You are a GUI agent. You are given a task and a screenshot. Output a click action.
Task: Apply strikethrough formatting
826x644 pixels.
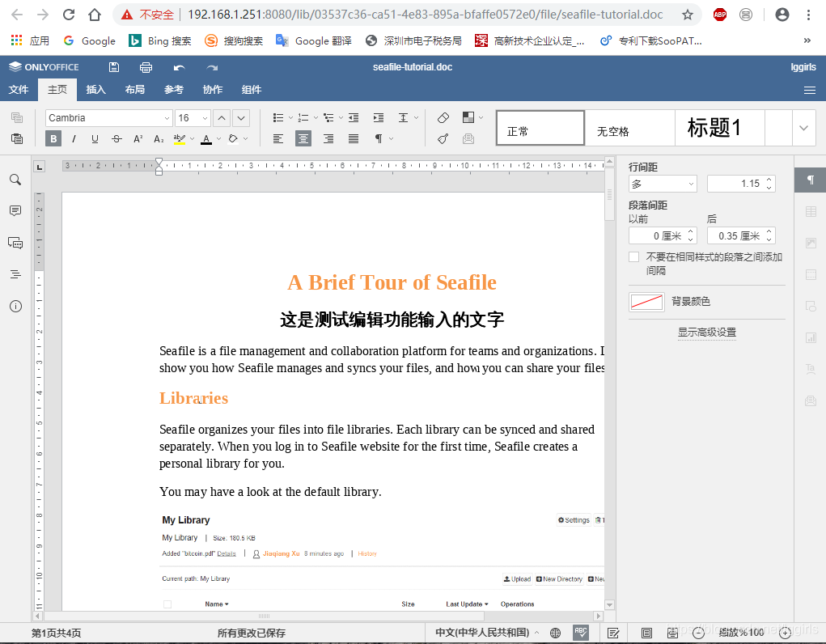click(x=116, y=138)
